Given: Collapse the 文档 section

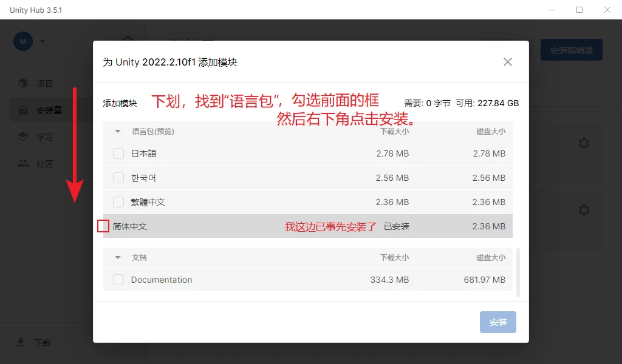Looking at the screenshot, I should pyautogui.click(x=118, y=257).
